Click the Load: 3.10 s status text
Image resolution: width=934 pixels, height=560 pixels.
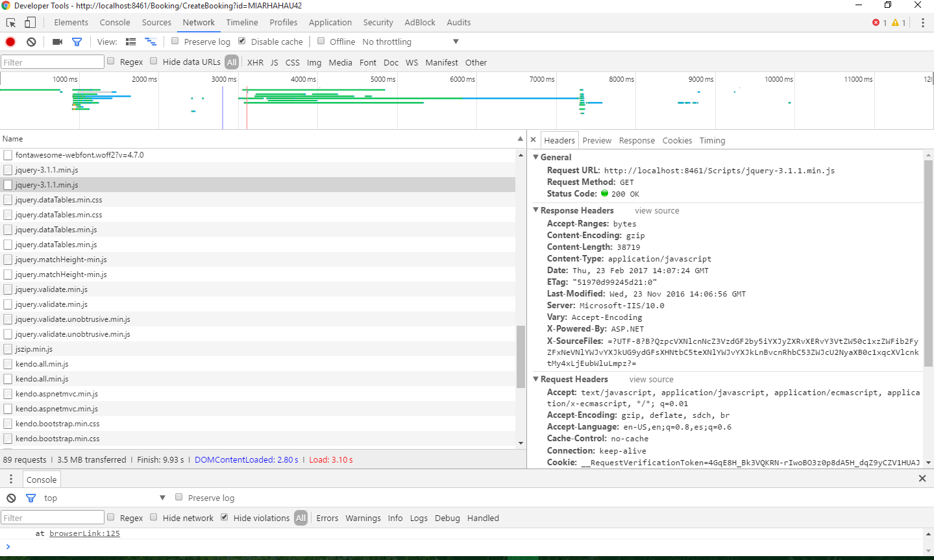tap(331, 459)
